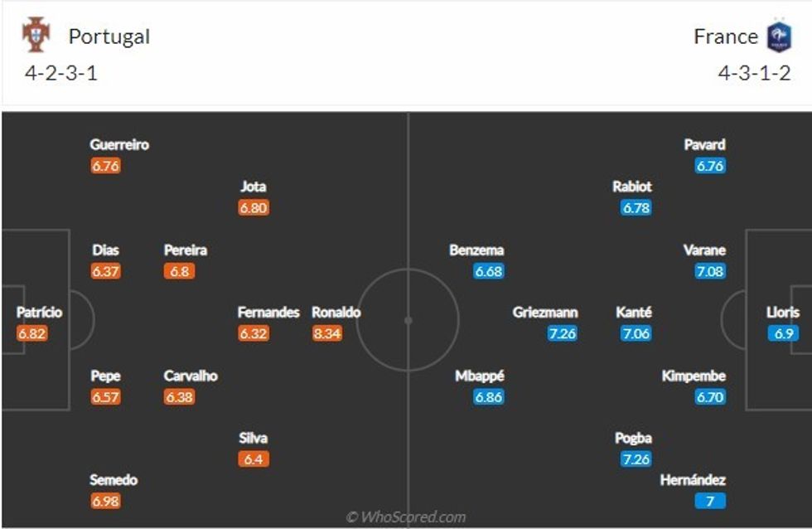Image resolution: width=812 pixels, height=529 pixels.
Task: Click Semedo's 6.98 rating badge
Action: (106, 501)
